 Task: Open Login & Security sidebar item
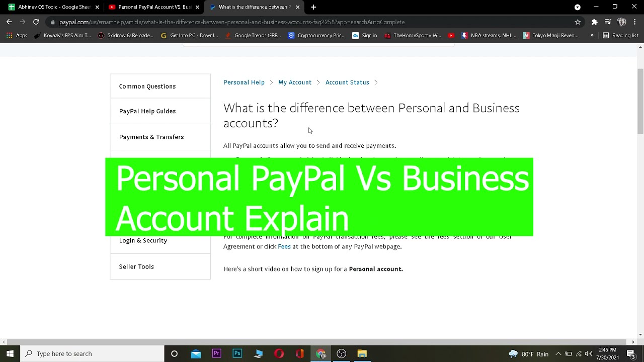160,240
